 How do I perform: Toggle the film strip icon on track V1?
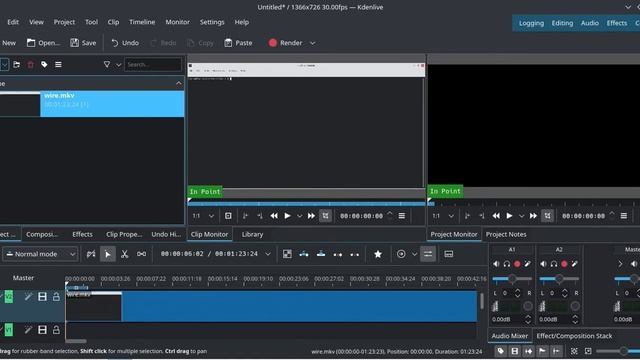tap(42, 329)
